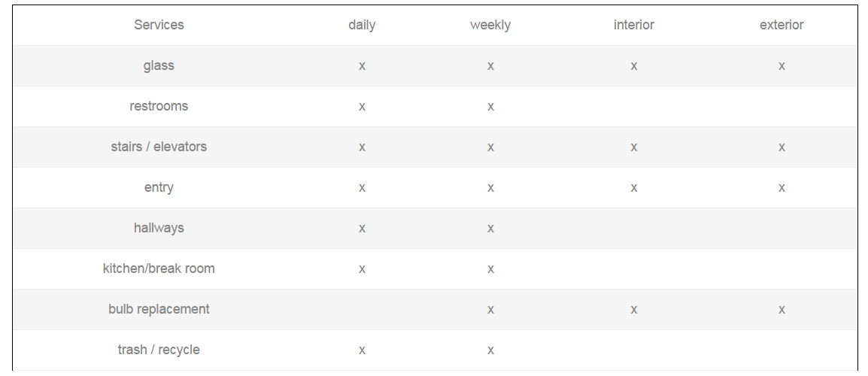Select the entry row label
The image size is (868, 376).
[159, 188]
